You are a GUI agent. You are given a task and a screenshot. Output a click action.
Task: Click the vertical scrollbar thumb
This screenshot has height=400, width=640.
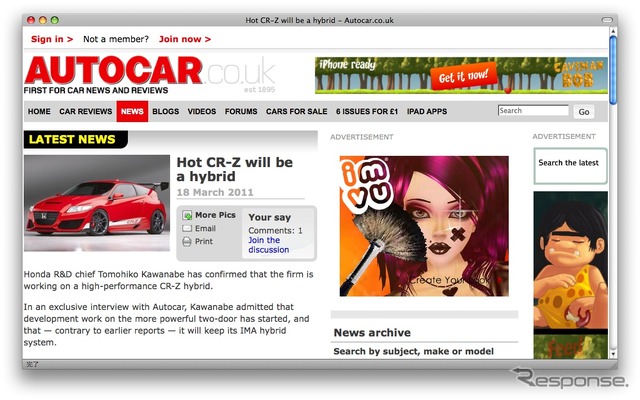[613, 70]
